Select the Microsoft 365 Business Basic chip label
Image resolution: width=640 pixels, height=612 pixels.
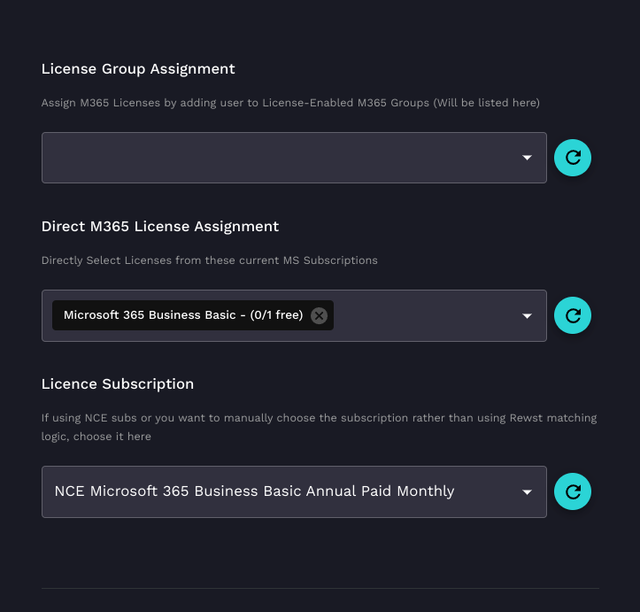tap(150, 315)
